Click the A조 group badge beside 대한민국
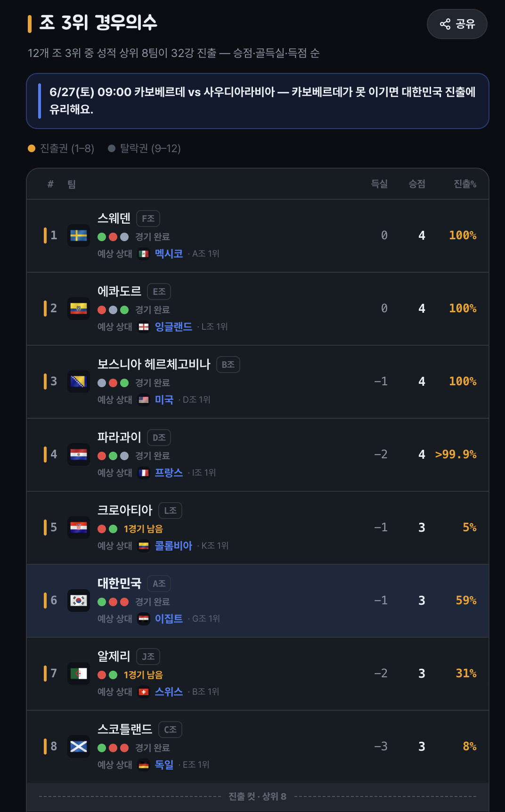This screenshot has height=812, width=505. [159, 584]
